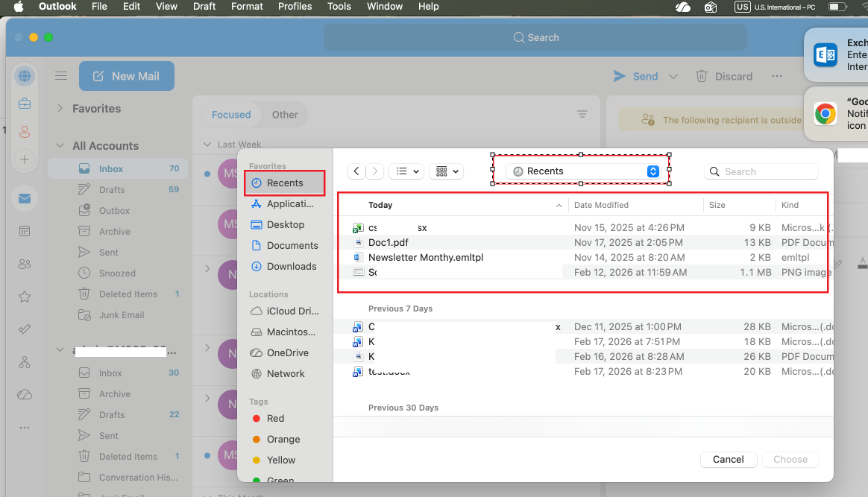Click the plus add account icon
Screen dimensions: 868x497
pos(25,159)
